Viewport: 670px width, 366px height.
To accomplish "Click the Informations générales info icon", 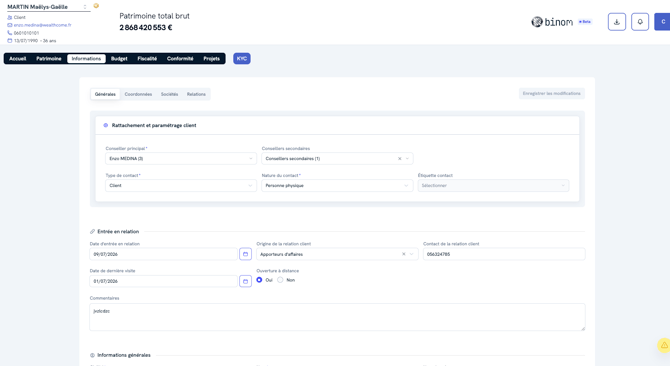I will tap(92, 355).
